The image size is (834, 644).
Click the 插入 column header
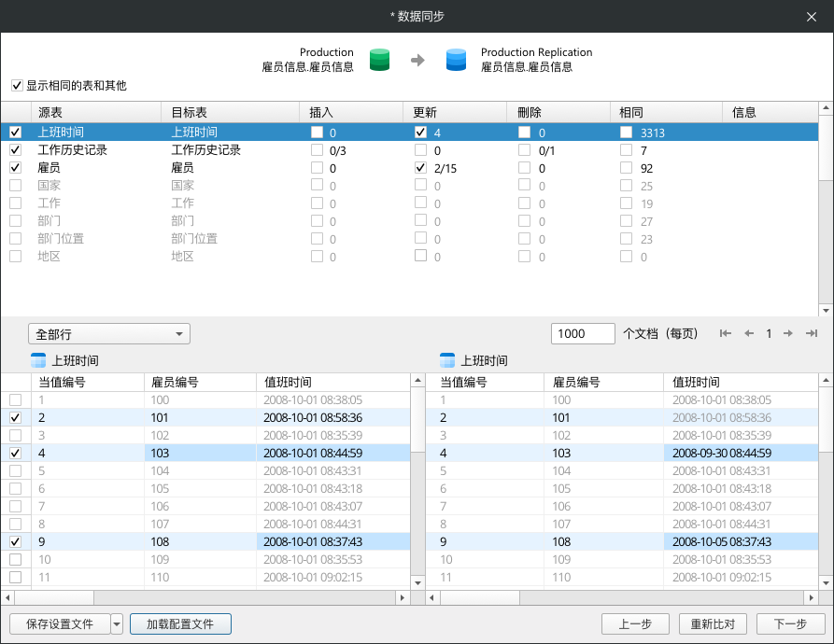(x=351, y=113)
